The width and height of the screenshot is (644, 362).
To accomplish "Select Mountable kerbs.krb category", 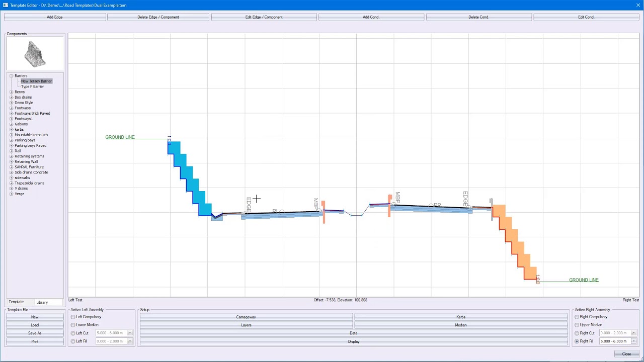I will [x=31, y=135].
